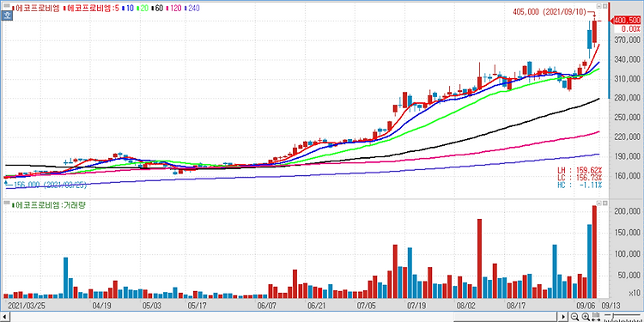This screenshot has height=322, width=644.
Task: Click the 250,000 price axis label
Action: coord(628,118)
